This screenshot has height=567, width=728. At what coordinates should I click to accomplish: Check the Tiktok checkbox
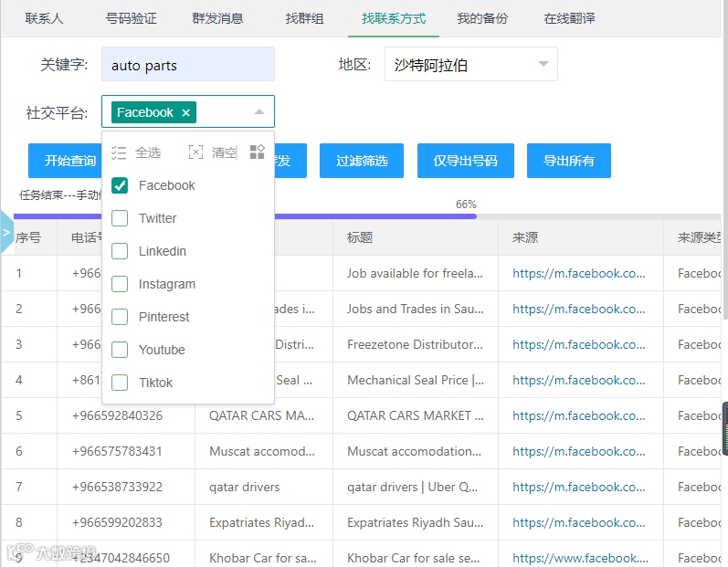tap(120, 383)
